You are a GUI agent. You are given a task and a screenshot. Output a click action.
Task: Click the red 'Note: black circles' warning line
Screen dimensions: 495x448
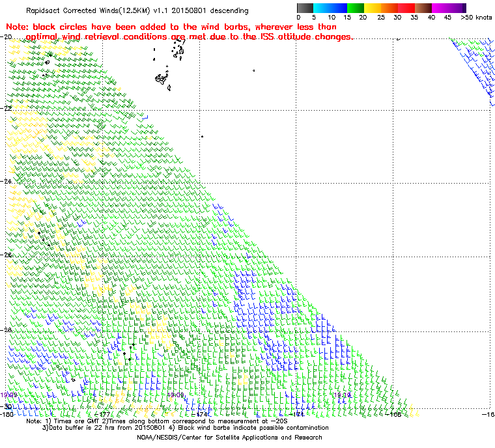pyautogui.click(x=171, y=27)
